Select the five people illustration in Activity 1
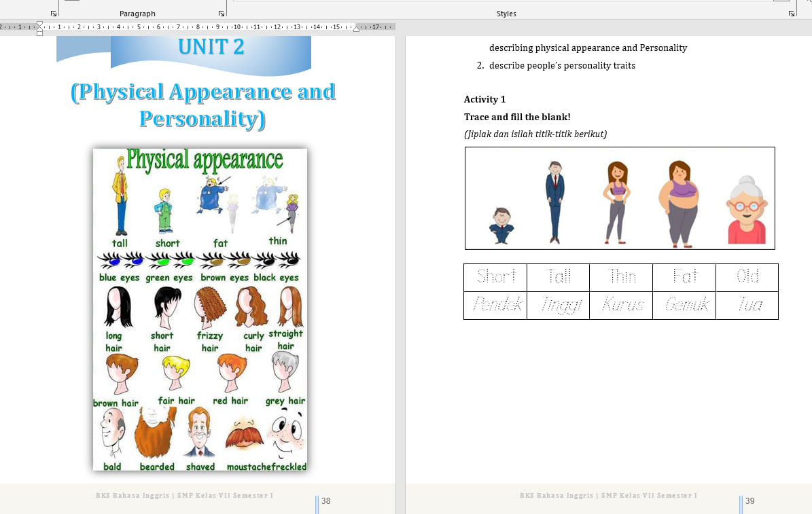 pyautogui.click(x=620, y=198)
